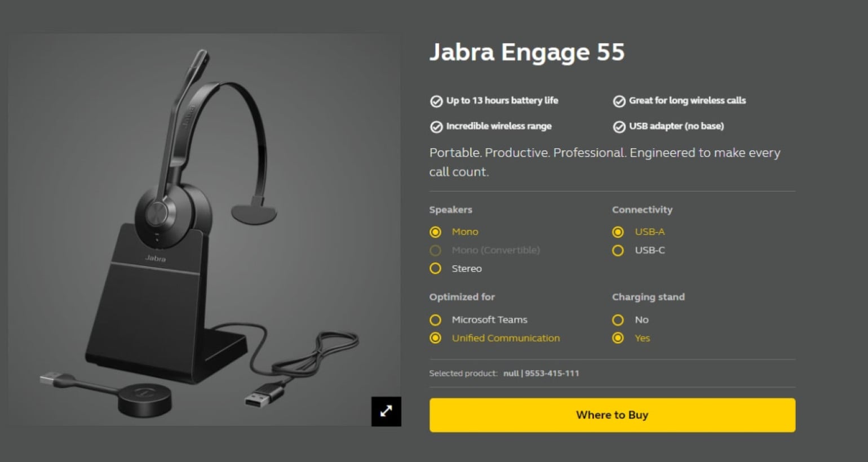Select Unified Communication option
868x462 pixels.
click(435, 338)
